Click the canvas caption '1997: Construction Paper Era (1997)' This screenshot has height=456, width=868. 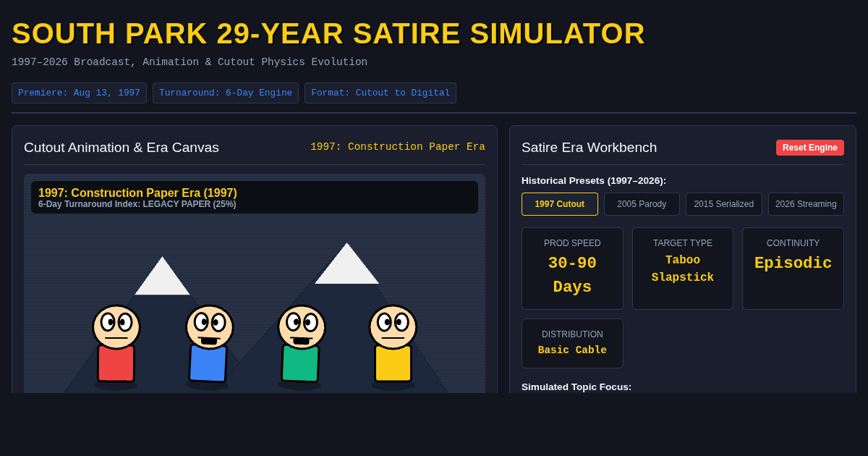(x=137, y=193)
